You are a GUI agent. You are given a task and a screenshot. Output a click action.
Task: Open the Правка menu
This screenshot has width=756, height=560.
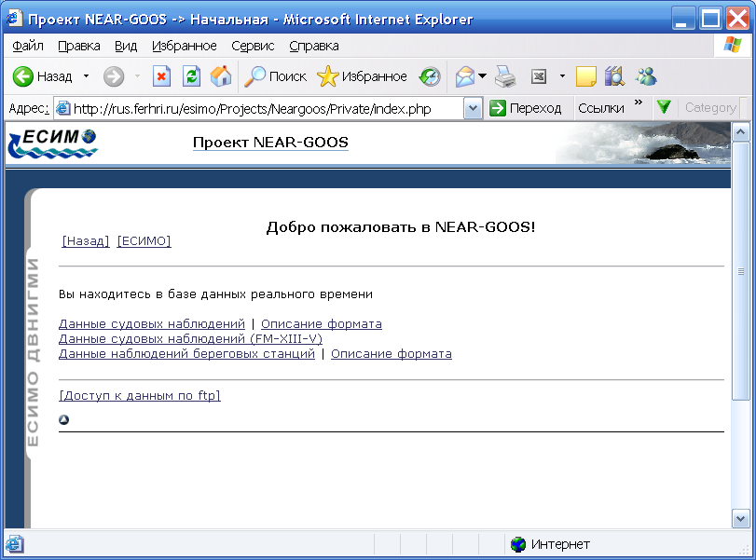tap(79, 46)
